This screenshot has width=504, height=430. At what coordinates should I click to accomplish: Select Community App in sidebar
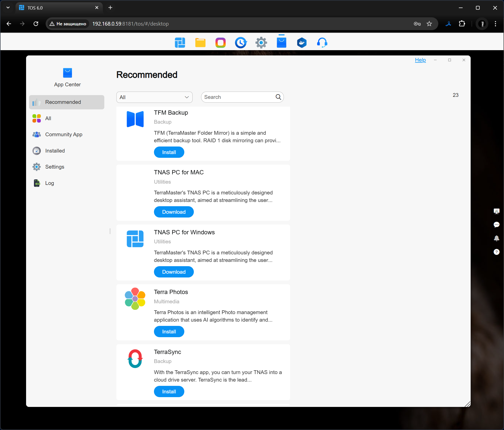[64, 134]
